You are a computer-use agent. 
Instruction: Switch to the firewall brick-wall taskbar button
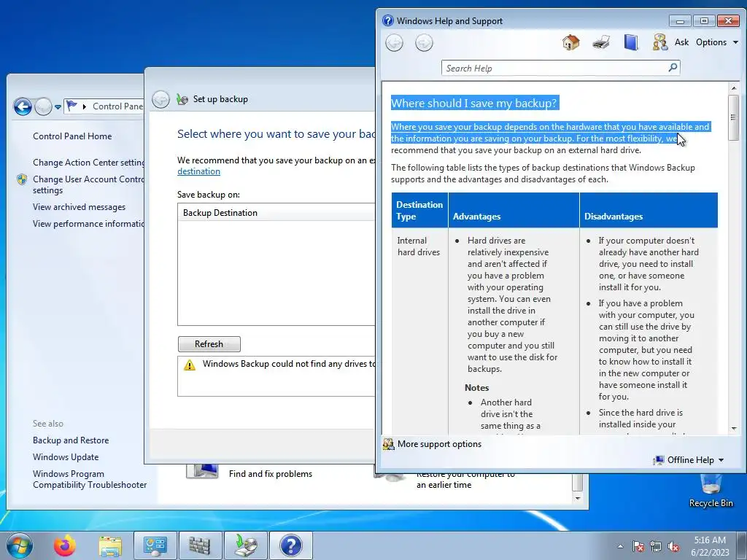tap(200, 545)
